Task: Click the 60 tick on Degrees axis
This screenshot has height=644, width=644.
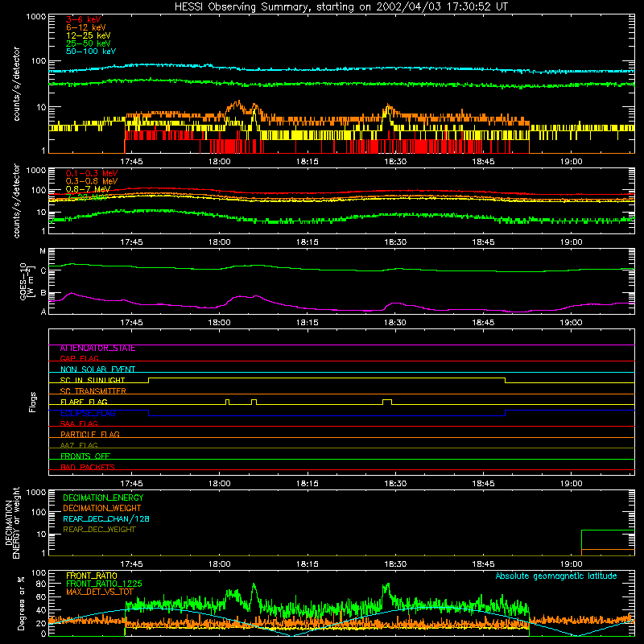Action: coord(41,597)
